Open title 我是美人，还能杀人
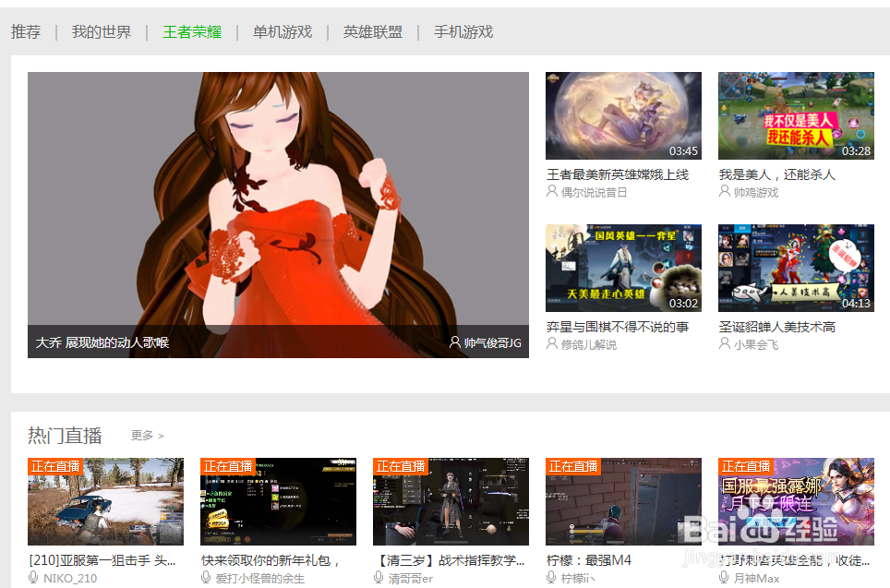This screenshot has height=588, width=890. point(777,174)
